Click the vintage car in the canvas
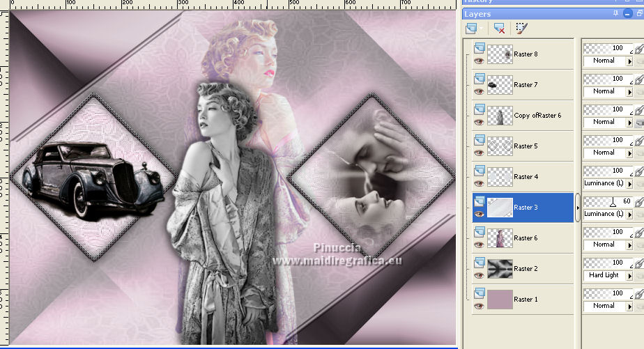The height and width of the screenshot is (349, 644). point(93,178)
